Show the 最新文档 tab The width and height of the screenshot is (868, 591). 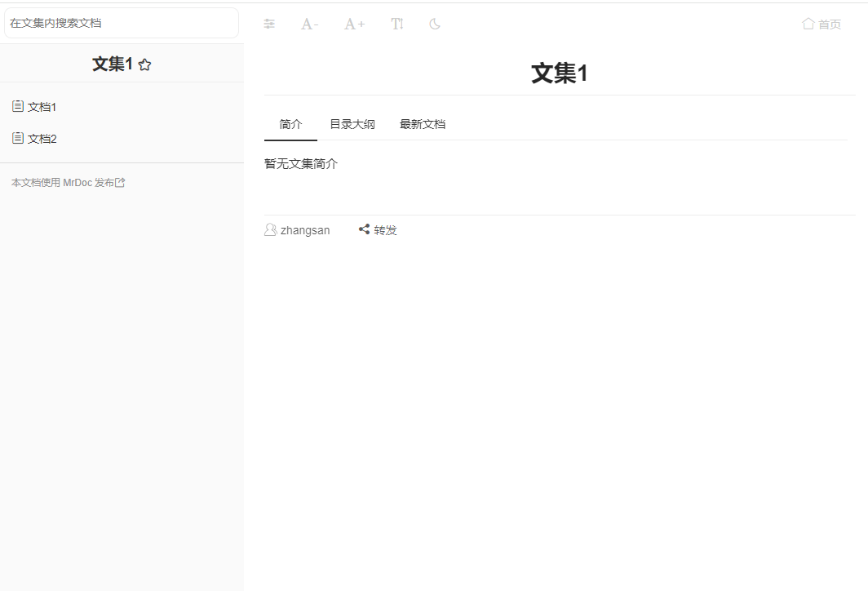pos(423,124)
